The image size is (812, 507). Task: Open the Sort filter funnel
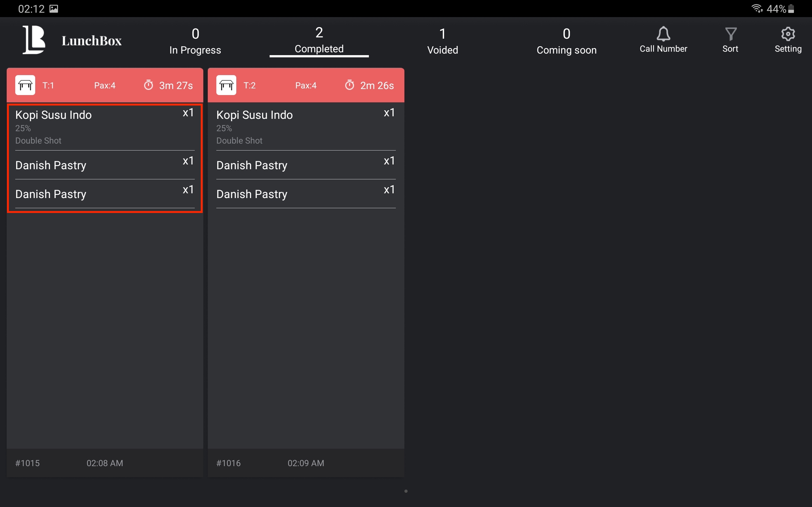(x=730, y=34)
